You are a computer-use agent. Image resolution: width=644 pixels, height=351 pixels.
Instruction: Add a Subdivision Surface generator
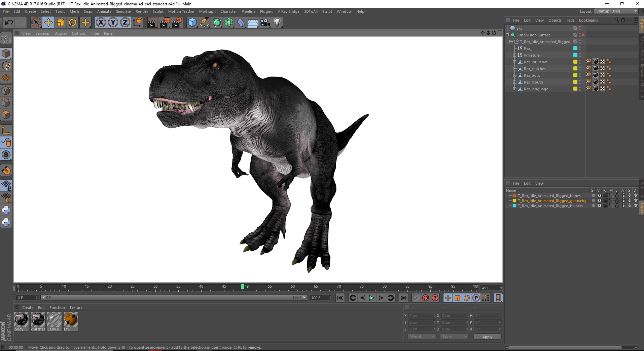point(217,23)
